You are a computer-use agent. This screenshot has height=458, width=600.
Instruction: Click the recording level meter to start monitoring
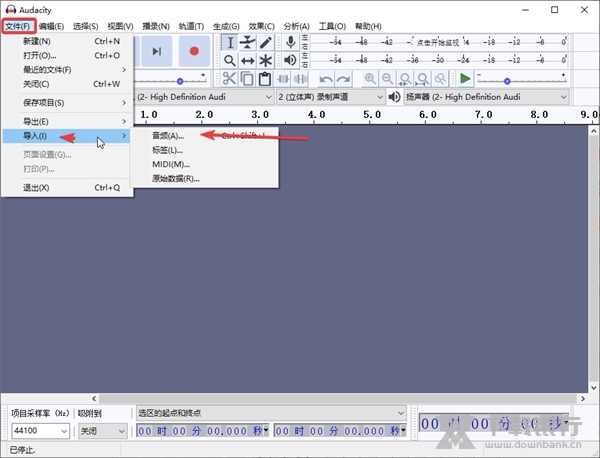[438, 42]
